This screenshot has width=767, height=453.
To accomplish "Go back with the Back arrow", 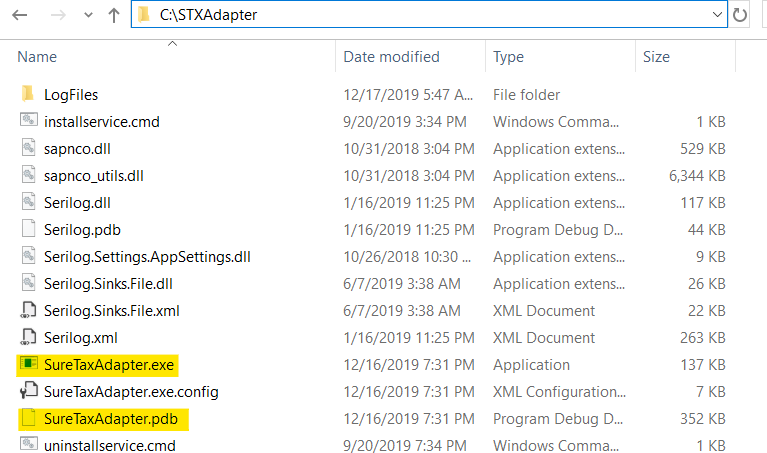I will click(x=20, y=15).
